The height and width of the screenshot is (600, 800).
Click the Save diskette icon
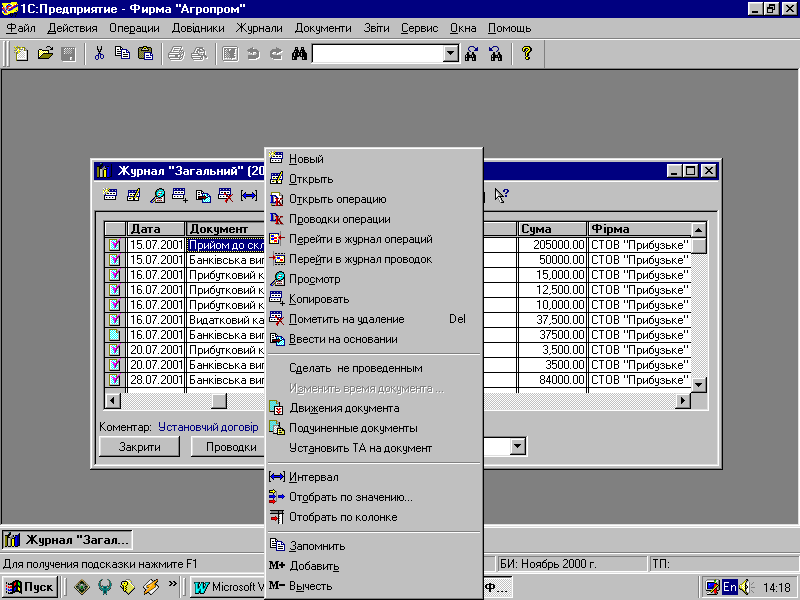click(68, 54)
